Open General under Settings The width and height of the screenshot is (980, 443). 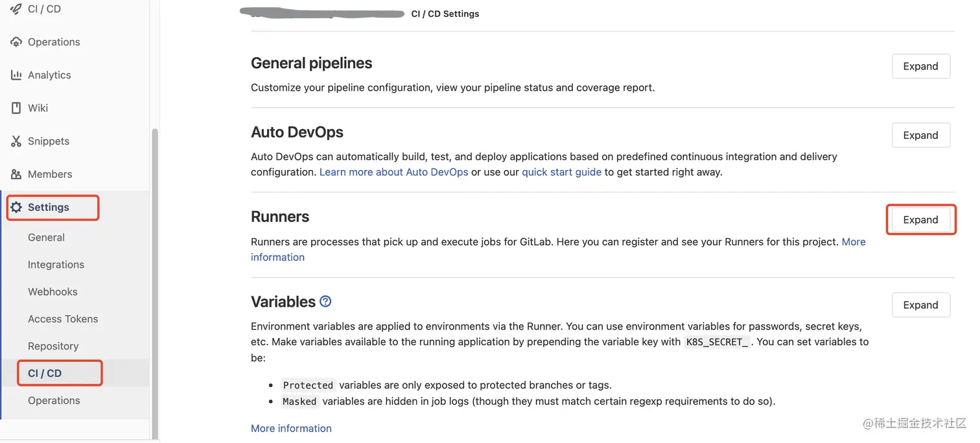coord(46,237)
